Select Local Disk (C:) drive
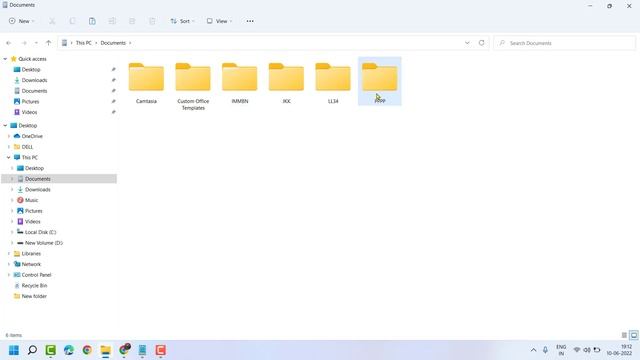The width and height of the screenshot is (640, 360). tap(40, 232)
